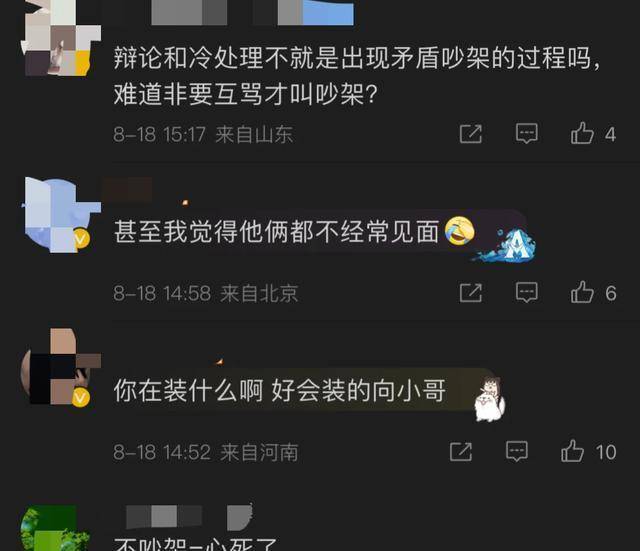
Task: Open the green leafy avatar at the bottom
Action: [55, 528]
